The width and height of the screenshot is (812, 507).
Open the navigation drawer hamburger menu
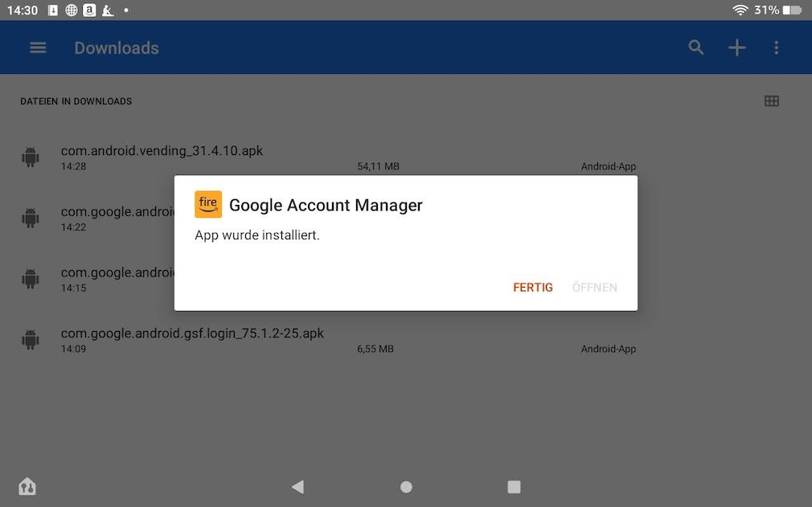tap(38, 47)
